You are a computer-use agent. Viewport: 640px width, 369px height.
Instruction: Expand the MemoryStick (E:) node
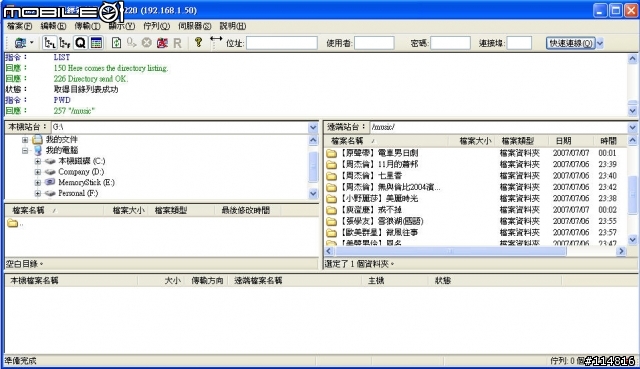tap(38, 182)
